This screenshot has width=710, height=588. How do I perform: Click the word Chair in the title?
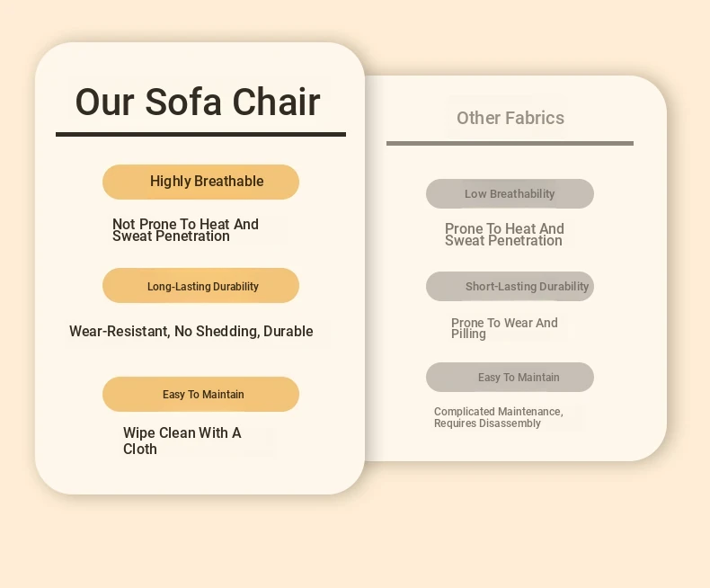tap(276, 102)
